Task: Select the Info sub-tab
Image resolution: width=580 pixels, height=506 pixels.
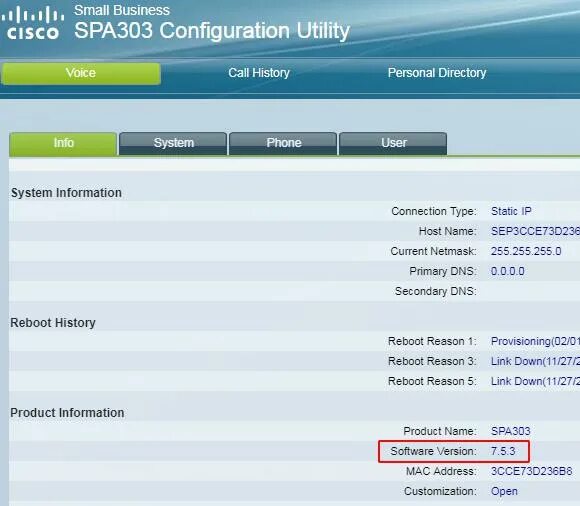Action: pyautogui.click(x=63, y=144)
